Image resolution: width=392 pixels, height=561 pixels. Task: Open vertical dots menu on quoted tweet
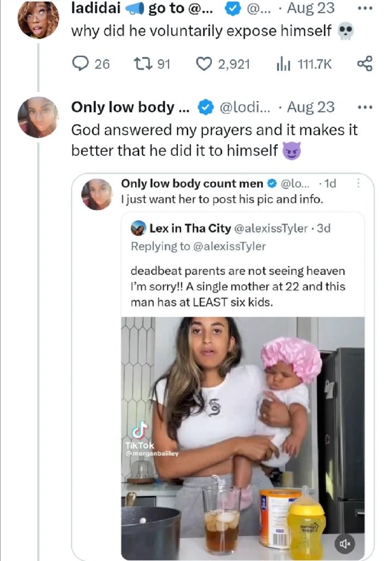(358, 184)
